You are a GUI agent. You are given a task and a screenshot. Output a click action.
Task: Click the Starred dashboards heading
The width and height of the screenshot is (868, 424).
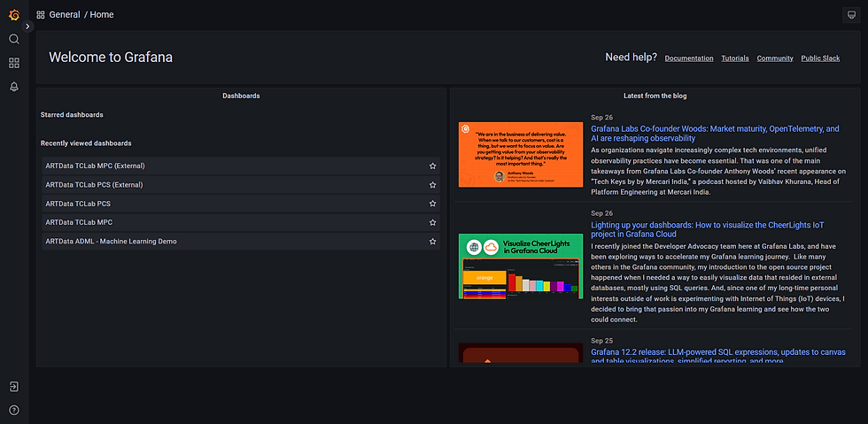click(x=72, y=115)
